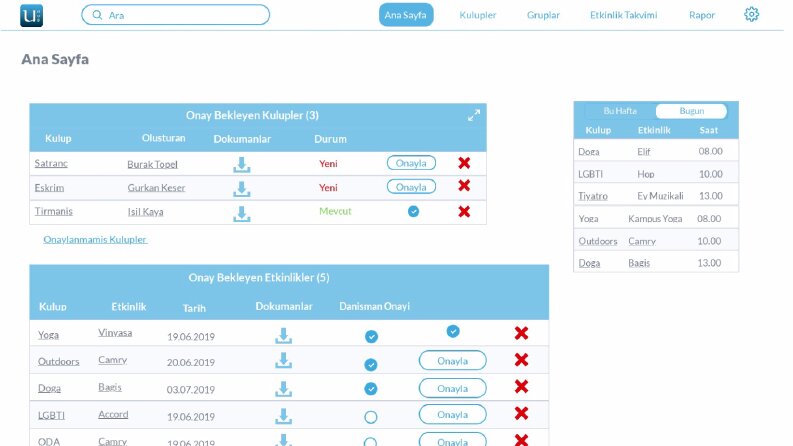Click the 19.06.2019 date for Yoga
The width and height of the screenshot is (793, 446).
(191, 336)
